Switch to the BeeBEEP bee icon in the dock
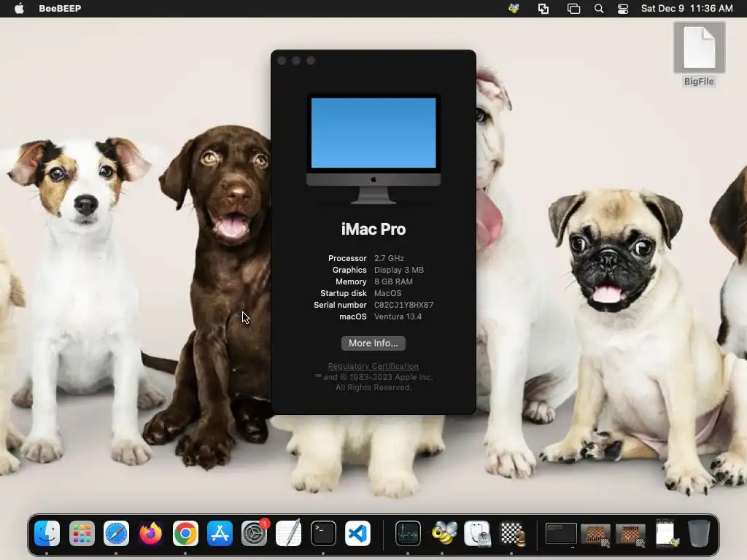This screenshot has height=560, width=747. click(443, 533)
